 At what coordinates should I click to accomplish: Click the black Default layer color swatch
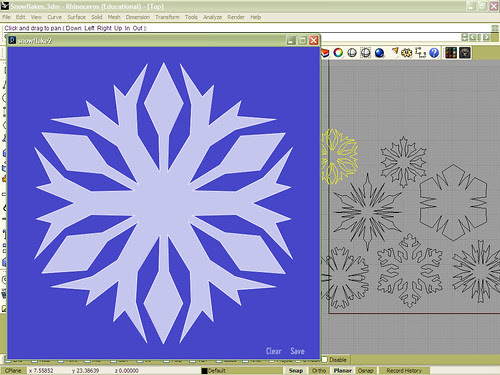pyautogui.click(x=204, y=371)
